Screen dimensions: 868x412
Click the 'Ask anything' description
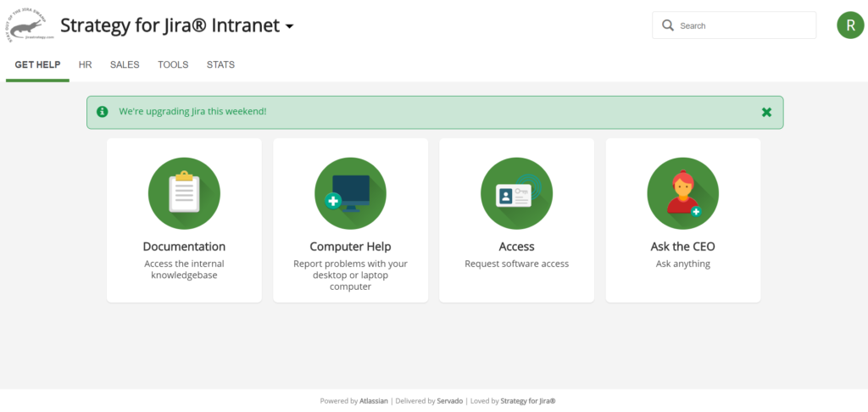683,264
